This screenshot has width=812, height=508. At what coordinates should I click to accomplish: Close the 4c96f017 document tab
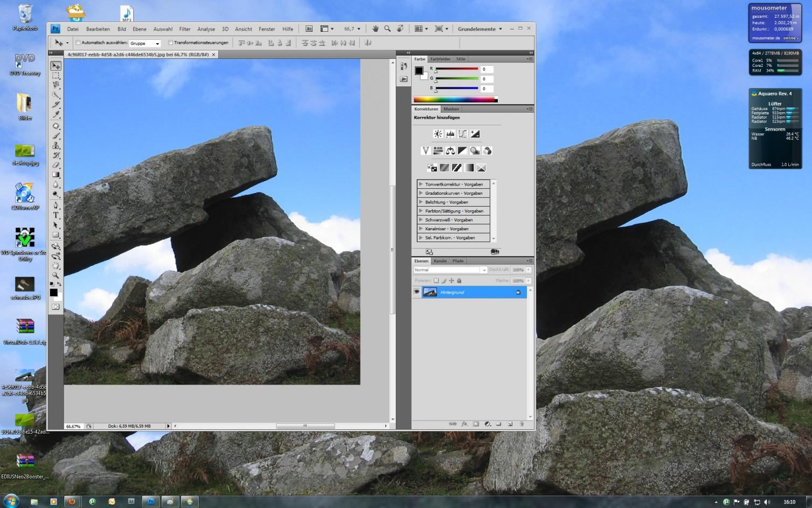coord(213,54)
